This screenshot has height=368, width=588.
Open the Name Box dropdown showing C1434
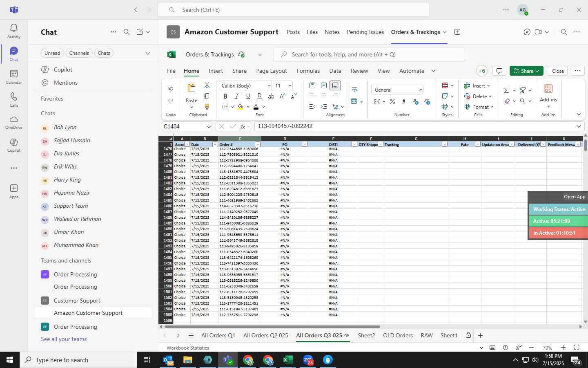pos(208,126)
